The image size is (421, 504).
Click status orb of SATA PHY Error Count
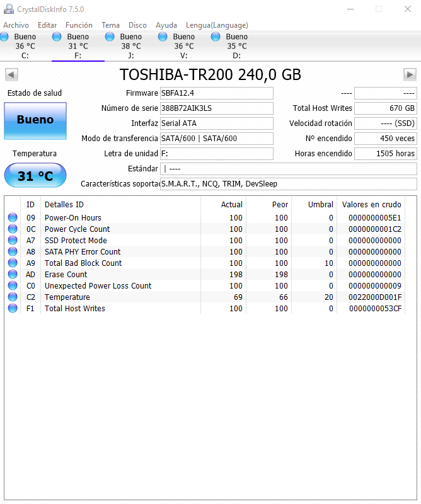click(13, 251)
